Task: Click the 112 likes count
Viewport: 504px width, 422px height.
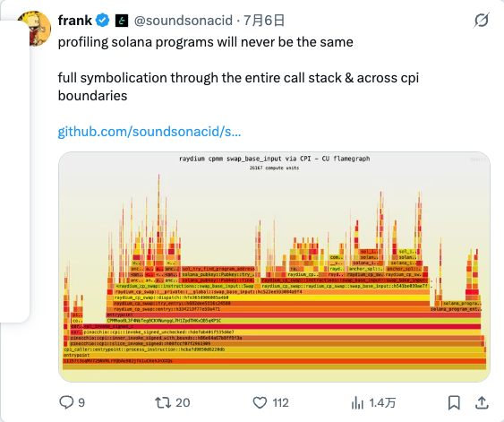Action: click(280, 402)
